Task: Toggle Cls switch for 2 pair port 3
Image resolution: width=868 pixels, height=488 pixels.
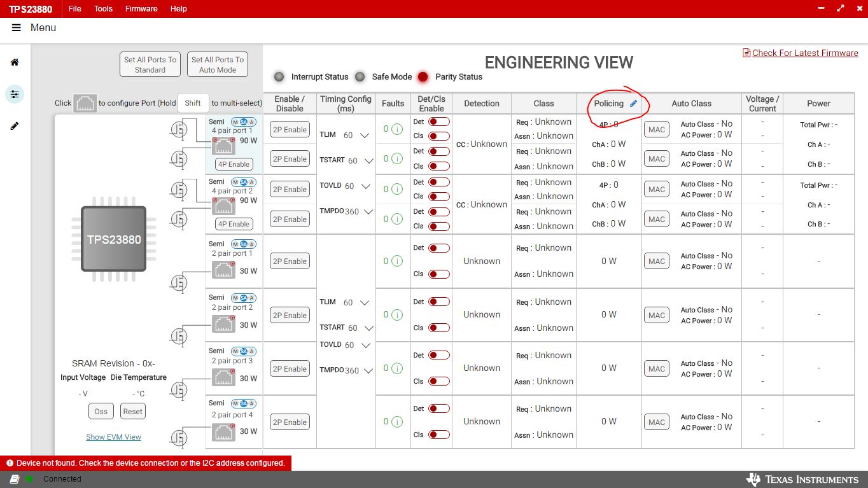Action: tap(439, 382)
